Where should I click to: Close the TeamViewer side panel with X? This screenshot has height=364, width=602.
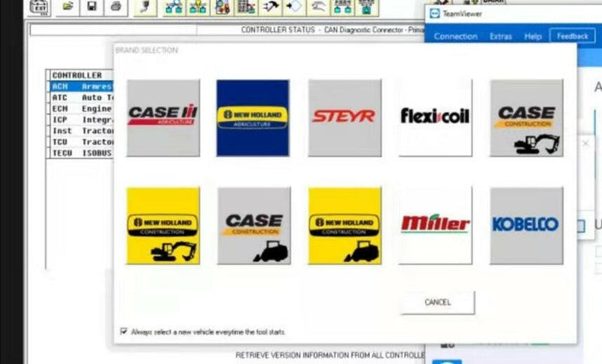(x=585, y=144)
